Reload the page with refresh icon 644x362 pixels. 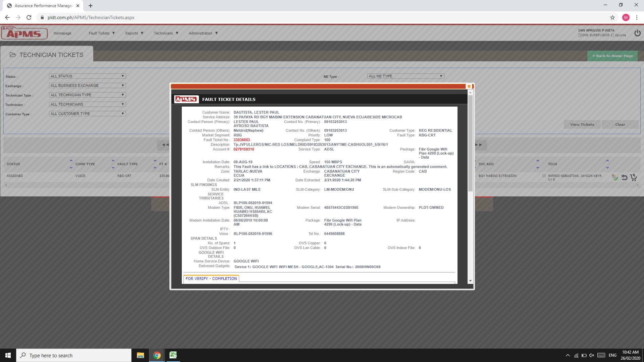click(x=29, y=17)
